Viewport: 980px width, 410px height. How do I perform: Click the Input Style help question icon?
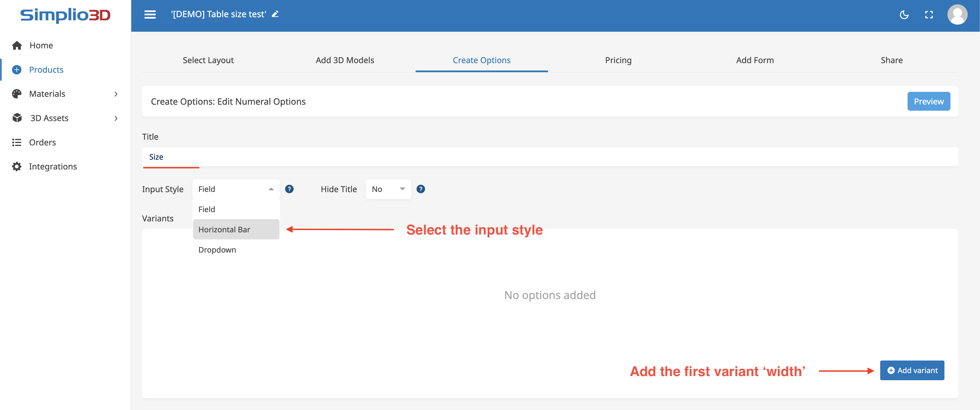pos(289,189)
